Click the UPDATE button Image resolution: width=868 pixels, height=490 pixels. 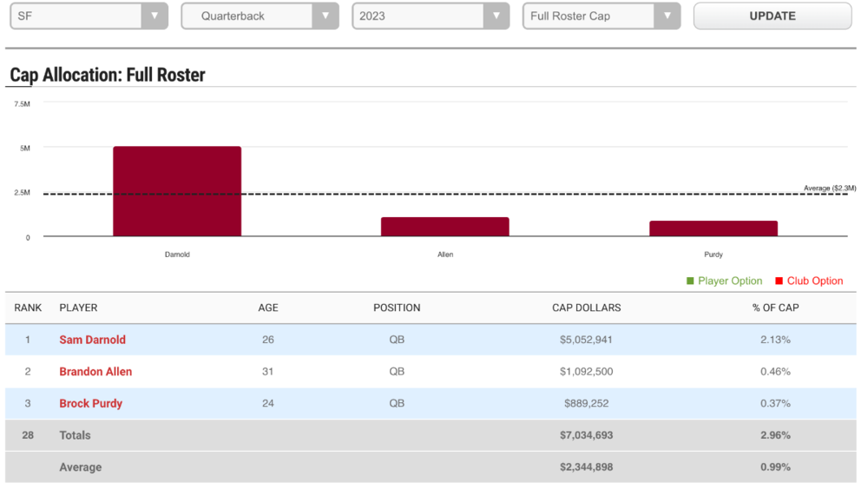tap(772, 16)
